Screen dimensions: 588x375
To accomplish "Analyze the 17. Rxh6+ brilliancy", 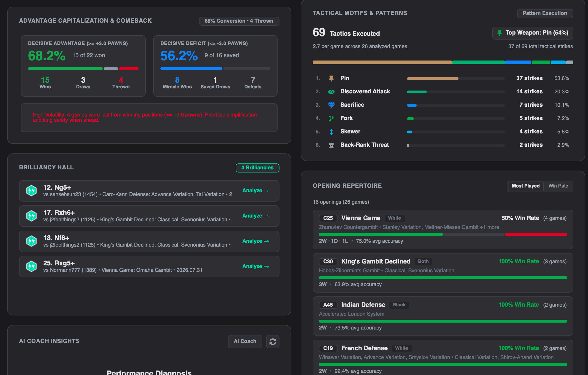I will [x=255, y=216].
